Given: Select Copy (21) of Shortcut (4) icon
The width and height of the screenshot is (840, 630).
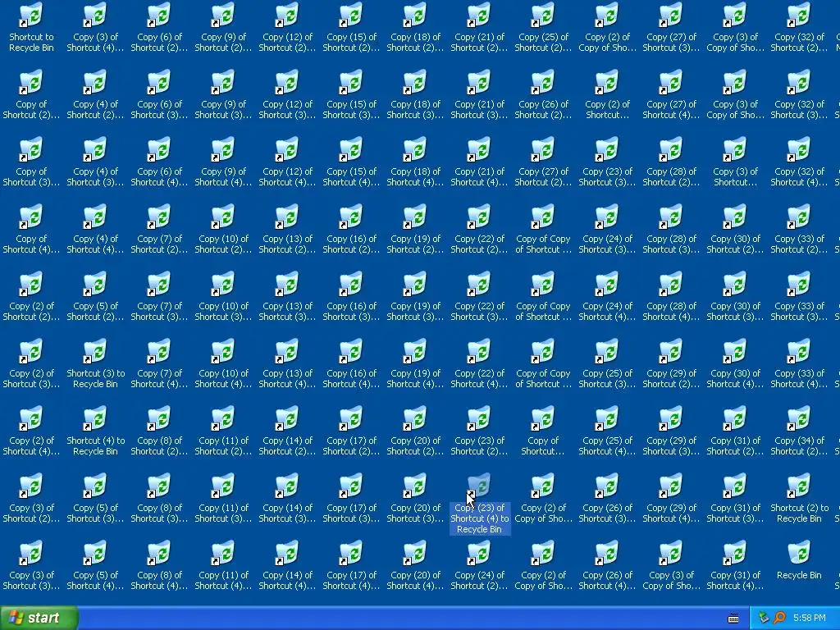Looking at the screenshot, I should tap(479, 162).
